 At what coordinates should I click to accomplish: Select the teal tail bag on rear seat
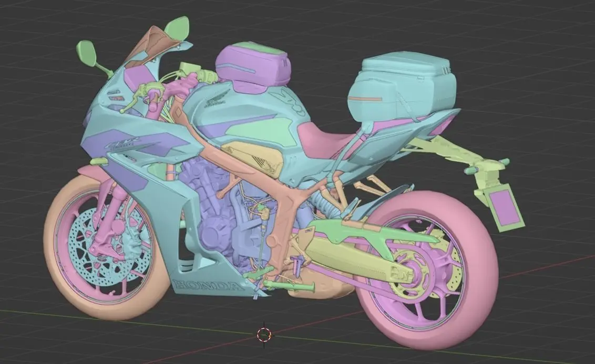pyautogui.click(x=402, y=87)
